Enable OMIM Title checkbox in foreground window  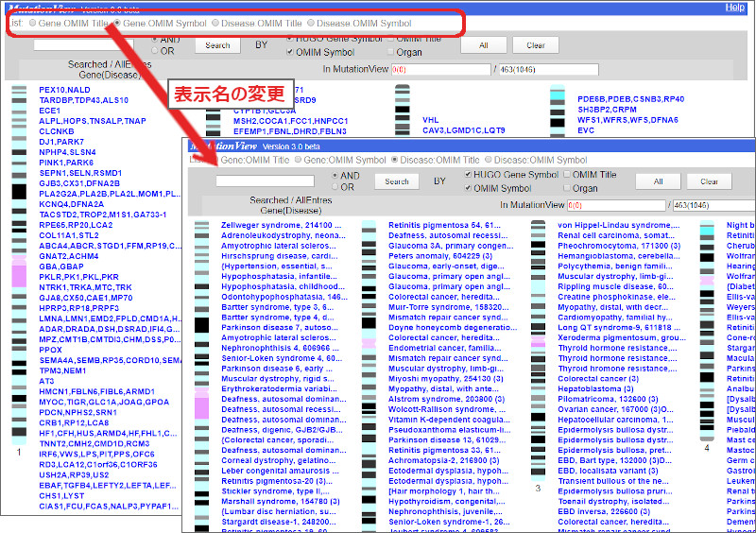point(566,175)
